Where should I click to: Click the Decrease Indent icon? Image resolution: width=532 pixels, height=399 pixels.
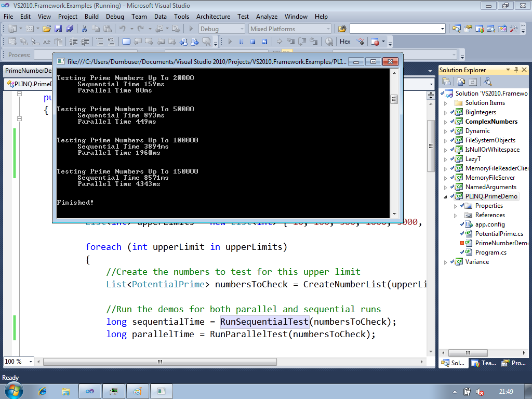coord(73,42)
